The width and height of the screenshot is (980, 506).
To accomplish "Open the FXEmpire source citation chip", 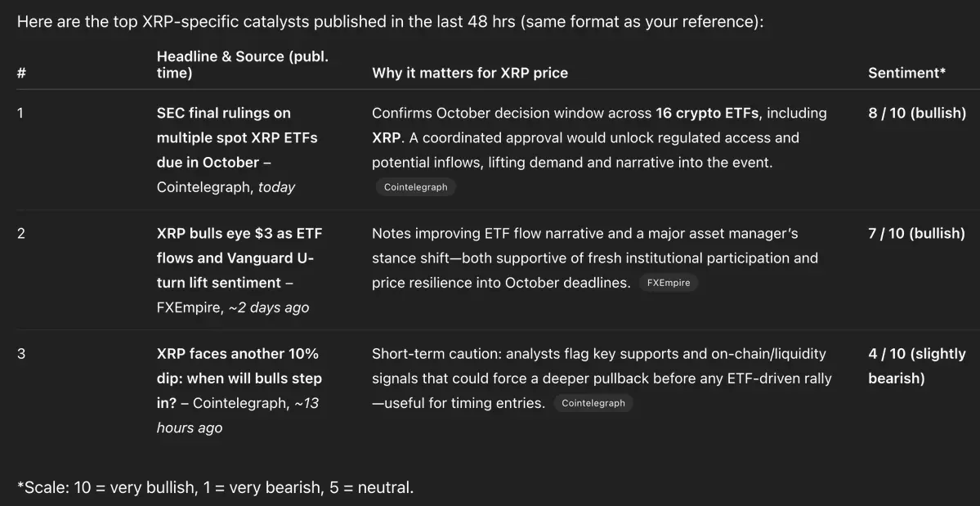I will click(x=668, y=282).
